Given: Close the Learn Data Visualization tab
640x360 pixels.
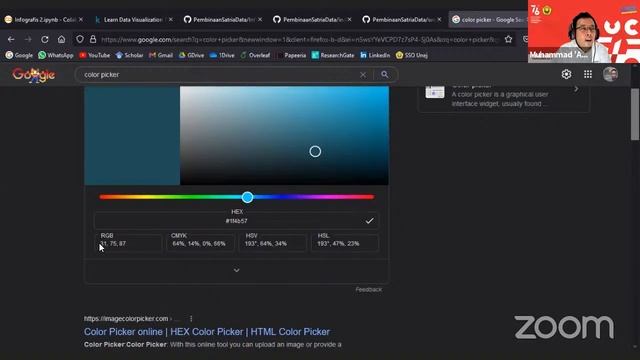Looking at the screenshot, I should click(x=171, y=20).
